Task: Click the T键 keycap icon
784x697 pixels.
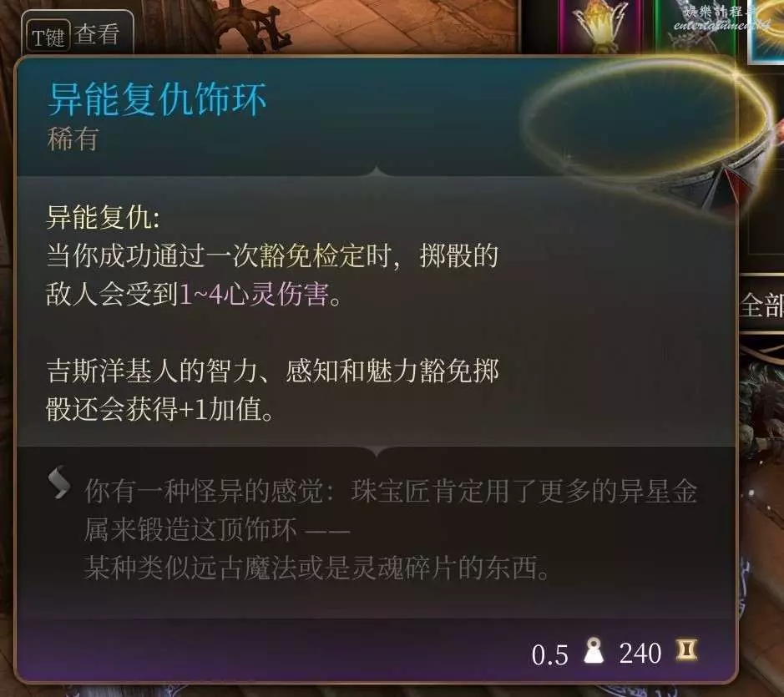Action: coord(48,37)
